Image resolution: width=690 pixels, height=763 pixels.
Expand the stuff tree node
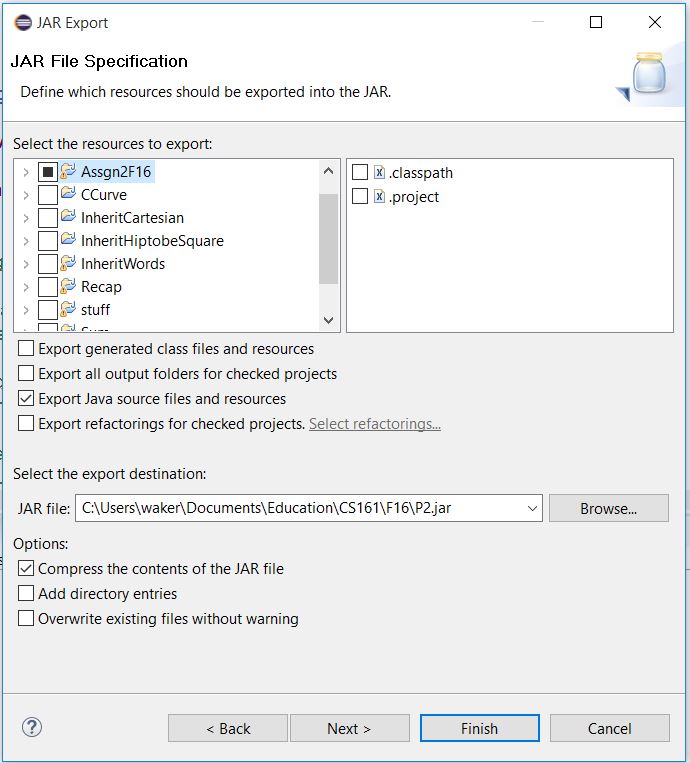pyautogui.click(x=26, y=309)
